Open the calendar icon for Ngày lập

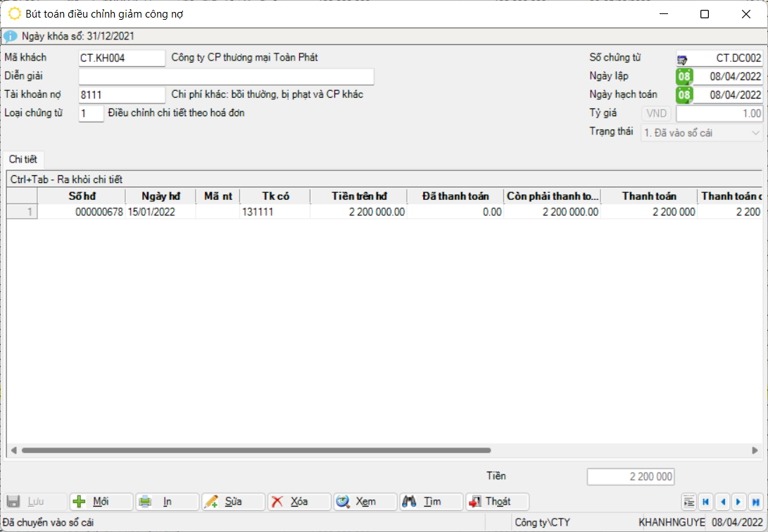click(x=684, y=77)
